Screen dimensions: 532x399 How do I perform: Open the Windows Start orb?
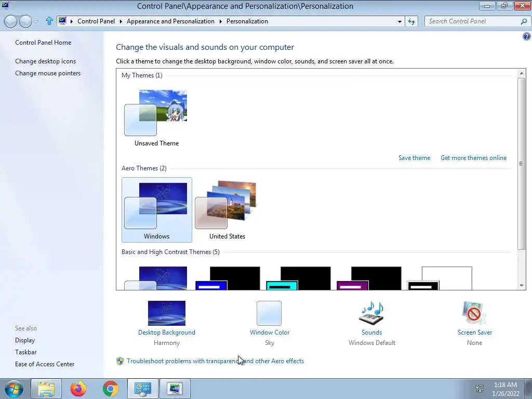pos(14,389)
